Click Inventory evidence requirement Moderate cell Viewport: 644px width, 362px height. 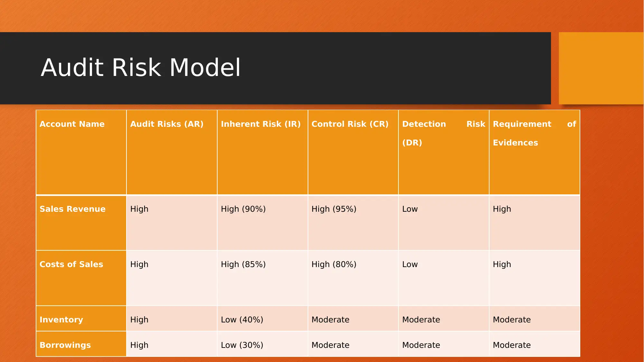535,319
